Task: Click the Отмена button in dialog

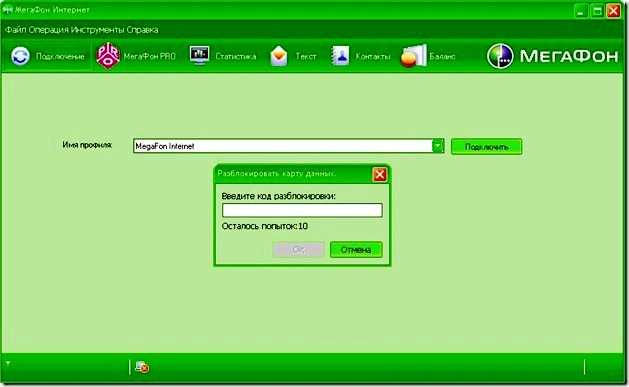Action: click(x=356, y=250)
